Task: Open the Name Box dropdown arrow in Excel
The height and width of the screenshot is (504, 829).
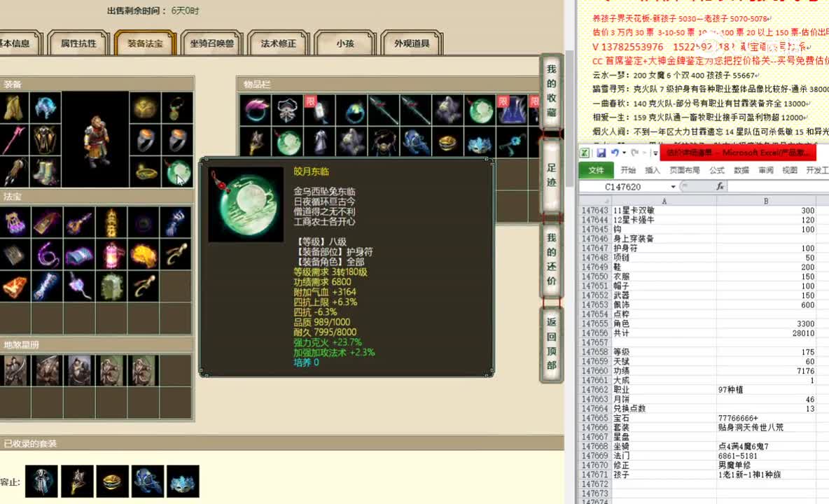Action: pyautogui.click(x=673, y=187)
